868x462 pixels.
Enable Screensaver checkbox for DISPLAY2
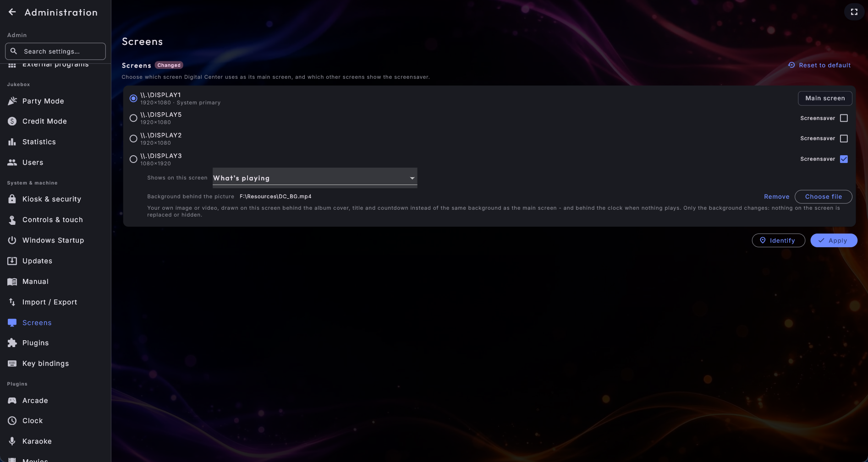coord(844,138)
